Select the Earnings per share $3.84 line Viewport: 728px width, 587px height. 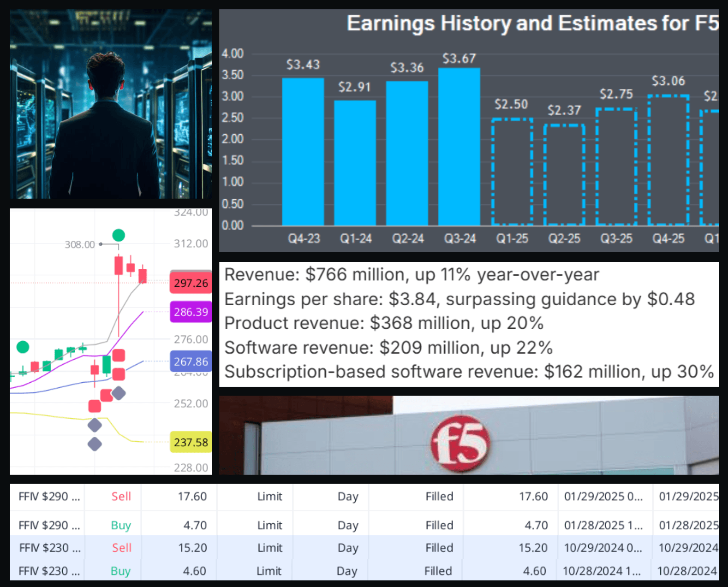click(x=459, y=299)
